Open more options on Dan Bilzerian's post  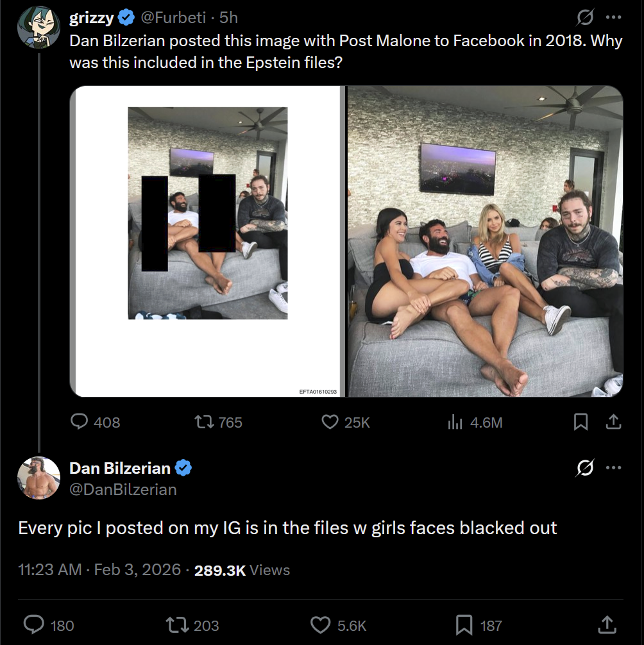[x=613, y=468]
